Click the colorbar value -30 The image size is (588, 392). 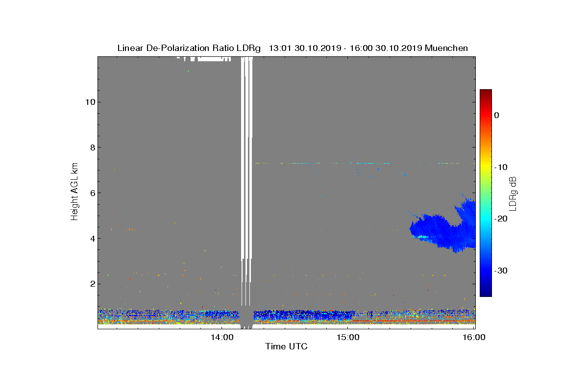tap(500, 271)
